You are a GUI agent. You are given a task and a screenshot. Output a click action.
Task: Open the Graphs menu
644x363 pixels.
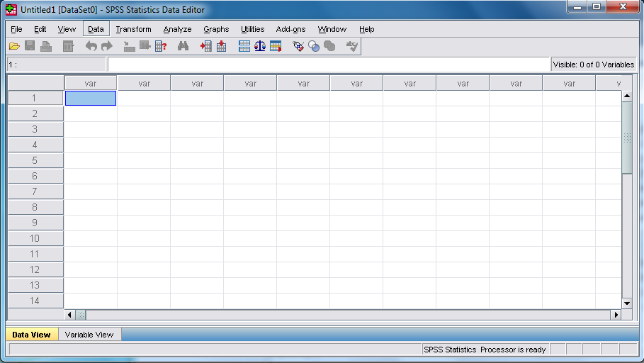216,29
